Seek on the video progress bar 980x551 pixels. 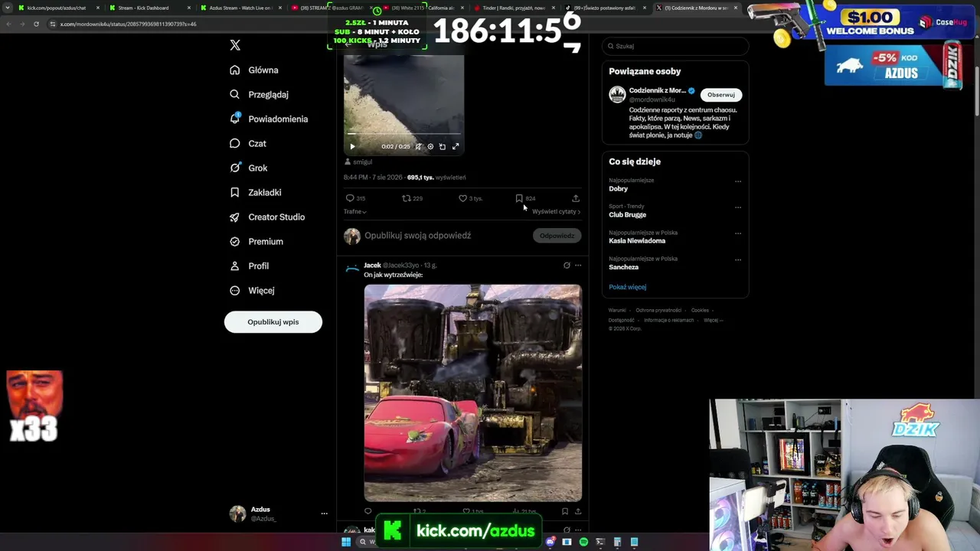tap(403, 135)
